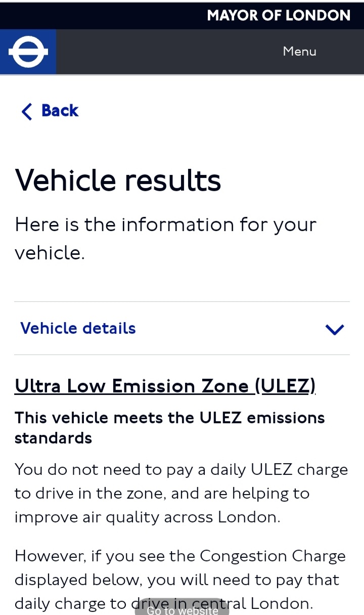Click the TfL roundel logo
Viewport: 364px width, 615px height.
coord(28,52)
